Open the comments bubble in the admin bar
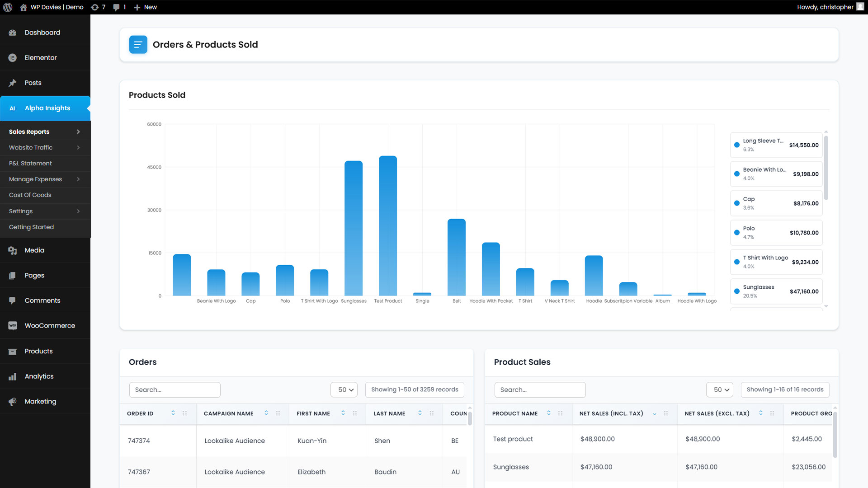This screenshot has width=868, height=488. coord(117,7)
